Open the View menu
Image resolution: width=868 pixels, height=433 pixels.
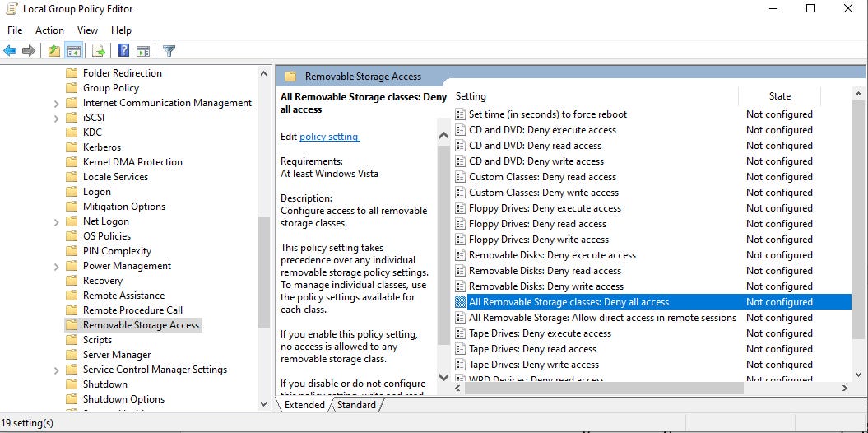[x=87, y=30]
